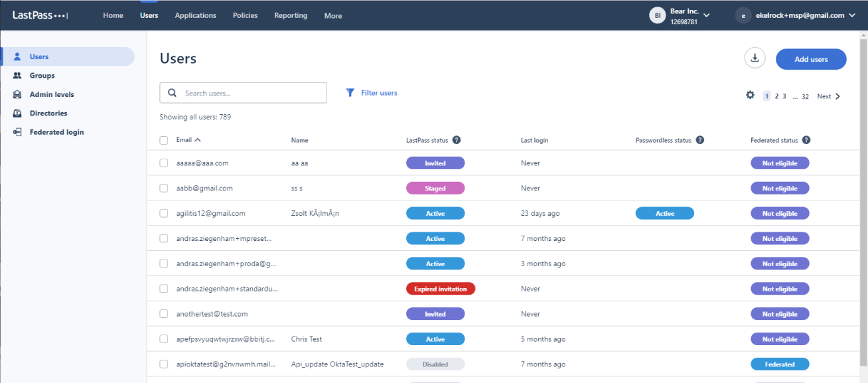Expand the Bear Inc. account dropdown
Viewport: 868px width, 383px height.
coord(706,15)
